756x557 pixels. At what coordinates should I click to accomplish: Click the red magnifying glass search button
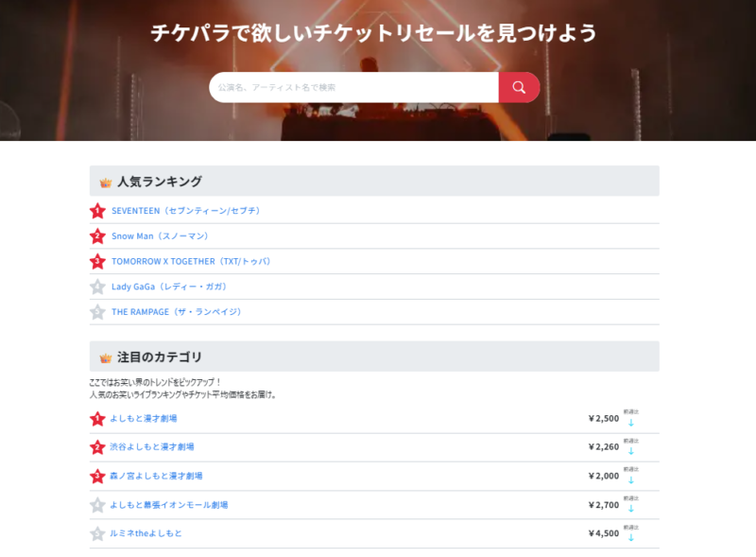(519, 88)
